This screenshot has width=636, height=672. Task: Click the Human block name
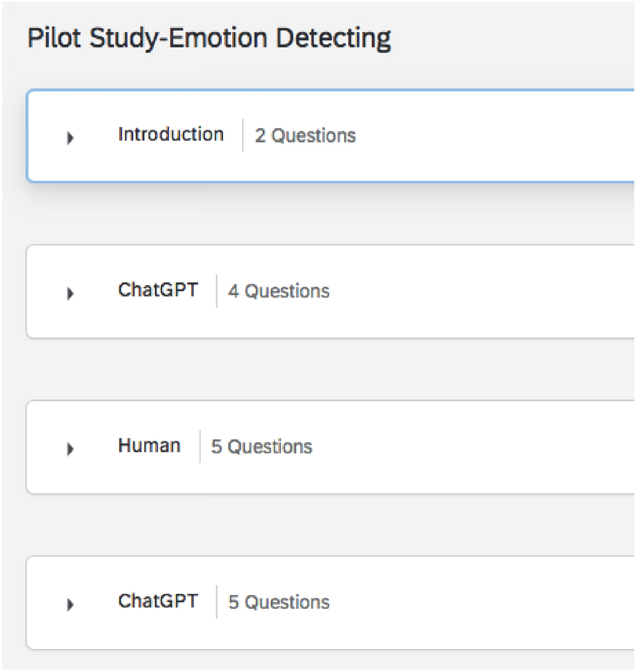point(149,445)
